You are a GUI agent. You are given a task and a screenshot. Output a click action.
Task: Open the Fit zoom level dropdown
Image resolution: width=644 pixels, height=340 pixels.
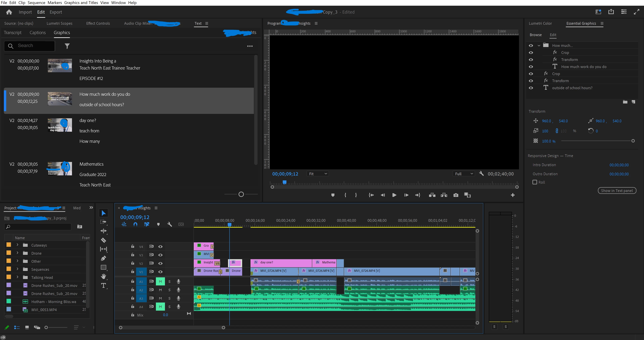(x=317, y=174)
